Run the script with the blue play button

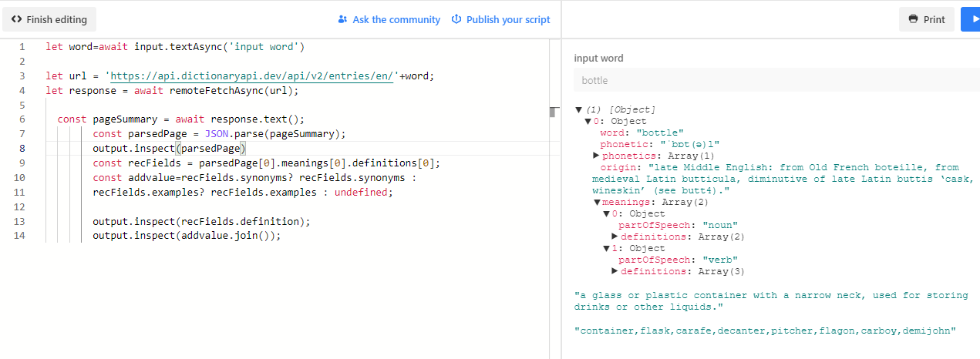[971, 19]
